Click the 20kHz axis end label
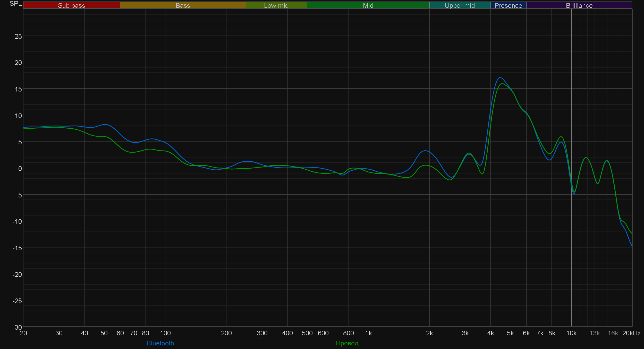 tap(631, 333)
